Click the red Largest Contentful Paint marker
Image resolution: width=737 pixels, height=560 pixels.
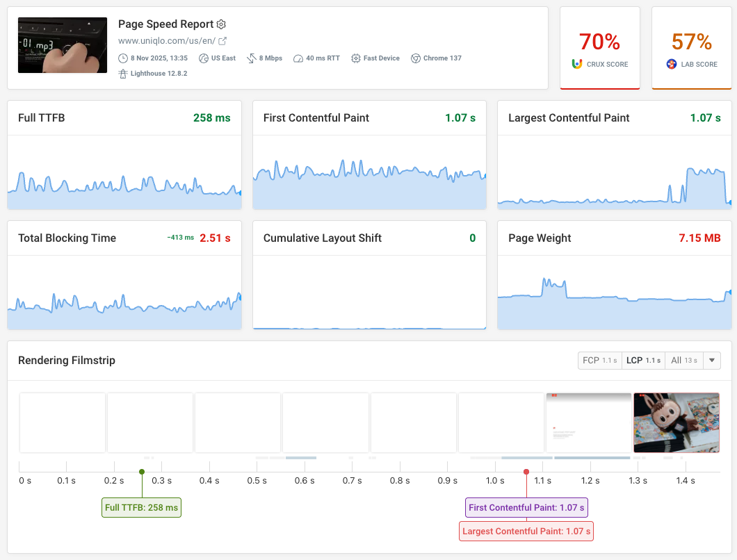point(526,531)
